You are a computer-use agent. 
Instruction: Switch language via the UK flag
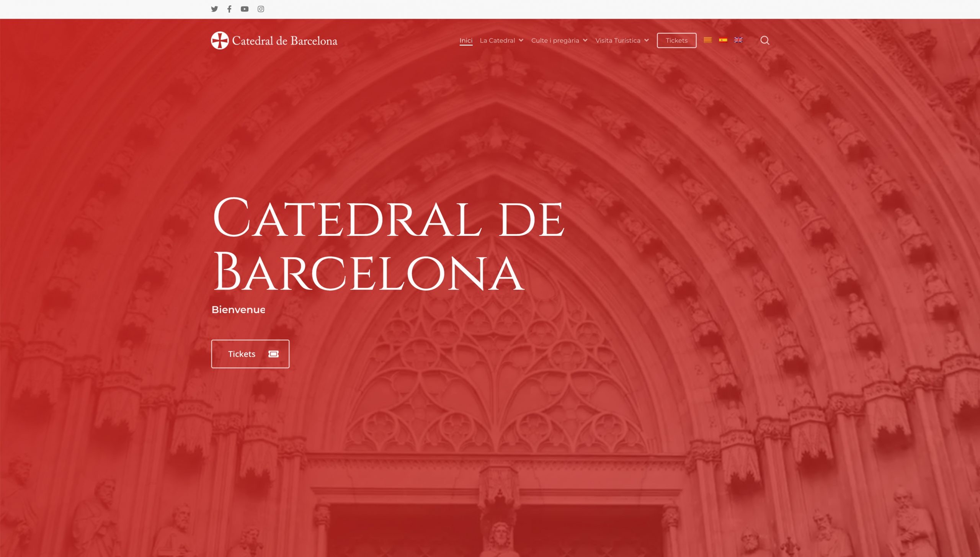point(738,40)
